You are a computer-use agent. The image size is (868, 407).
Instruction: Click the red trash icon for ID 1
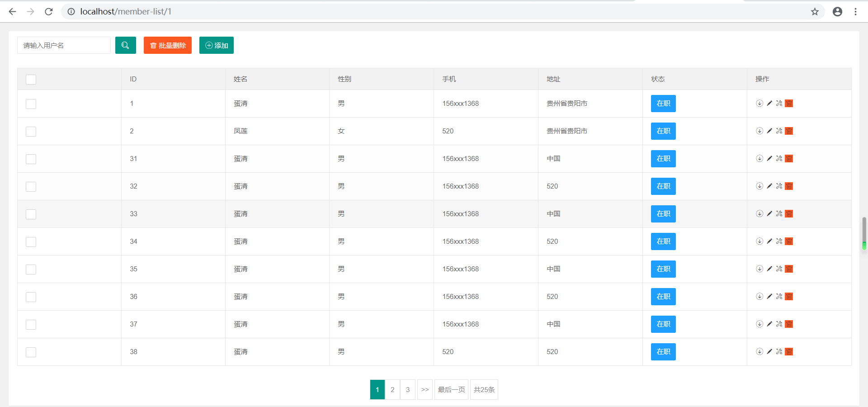789,103
